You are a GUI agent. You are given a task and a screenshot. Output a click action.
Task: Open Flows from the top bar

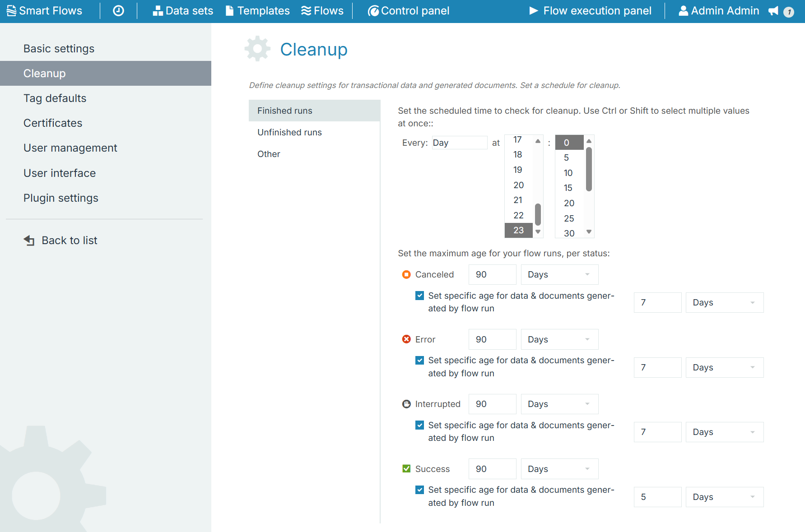322,11
